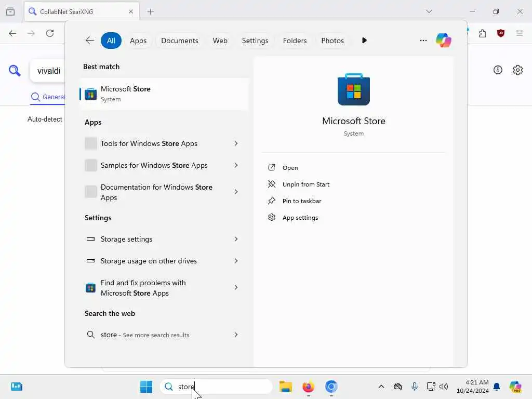Open the clock showing 4:21 AM
The image size is (532, 399).
[x=473, y=387]
